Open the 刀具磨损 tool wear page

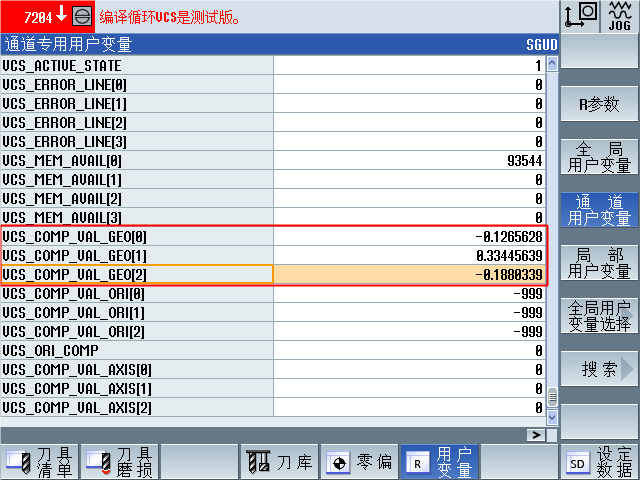[x=120, y=462]
